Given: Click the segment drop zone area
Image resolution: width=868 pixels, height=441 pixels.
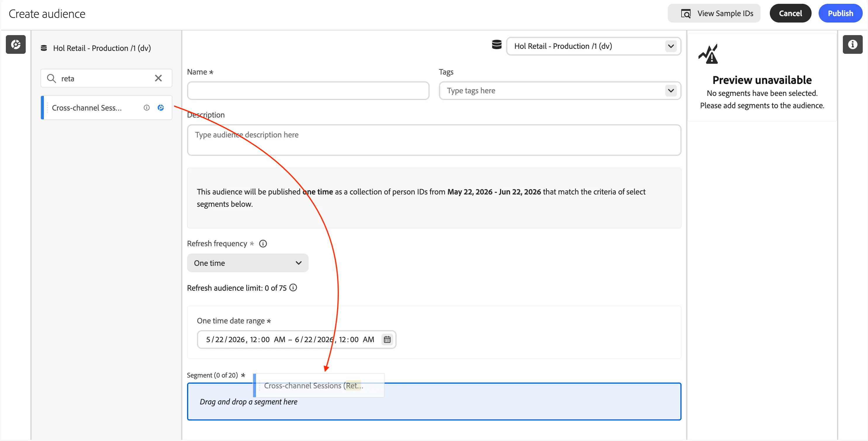Looking at the screenshot, I should coord(434,401).
